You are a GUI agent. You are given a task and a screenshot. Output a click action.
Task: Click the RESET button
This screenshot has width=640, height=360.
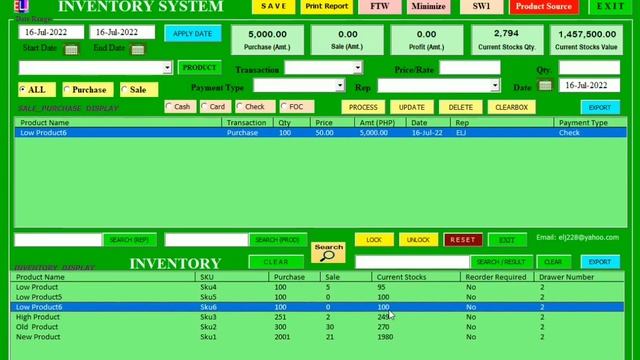pos(463,240)
